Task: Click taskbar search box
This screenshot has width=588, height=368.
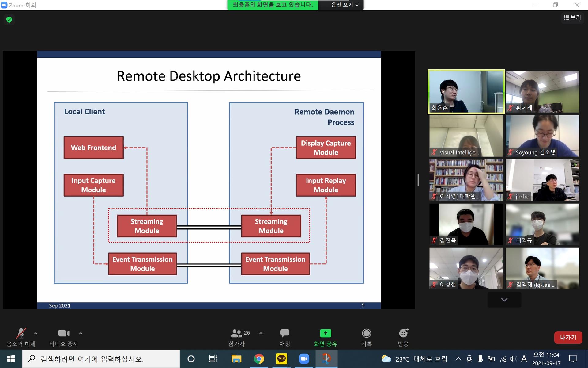Action: (x=101, y=359)
